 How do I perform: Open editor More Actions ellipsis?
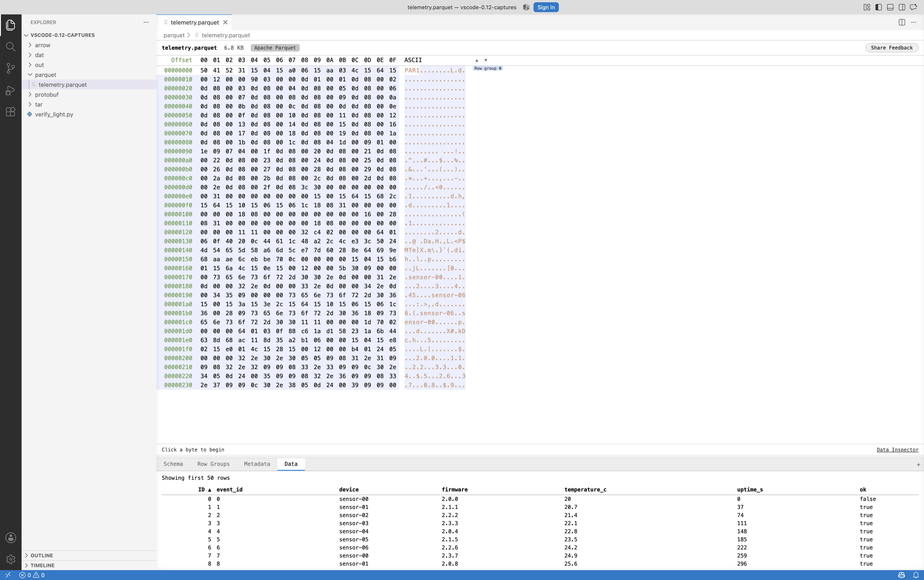pyautogui.click(x=914, y=22)
